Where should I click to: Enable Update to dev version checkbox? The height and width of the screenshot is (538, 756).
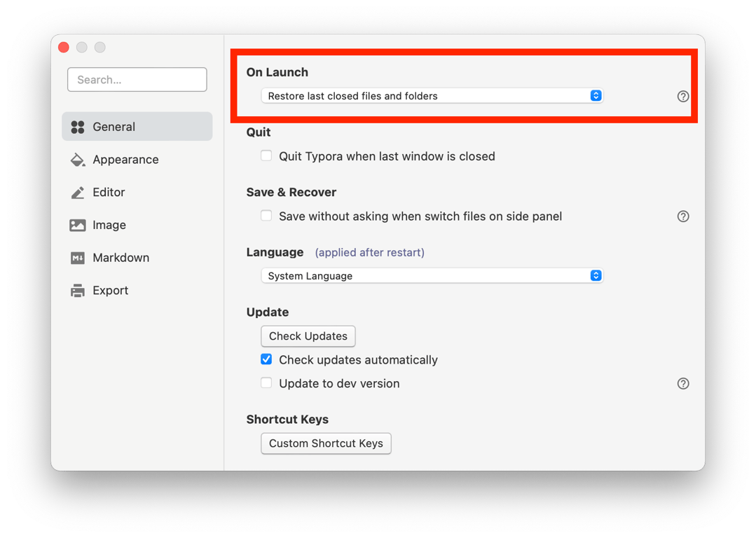(x=266, y=383)
